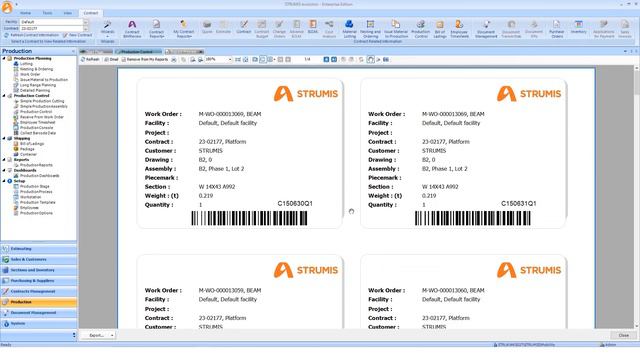Select the Contract ribbon tab
The width and height of the screenshot is (640, 360).
(91, 13)
